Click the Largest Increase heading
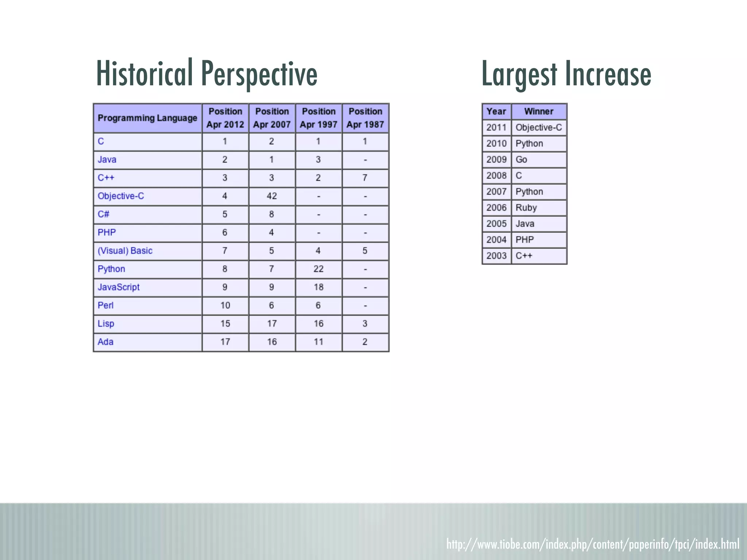 [566, 74]
